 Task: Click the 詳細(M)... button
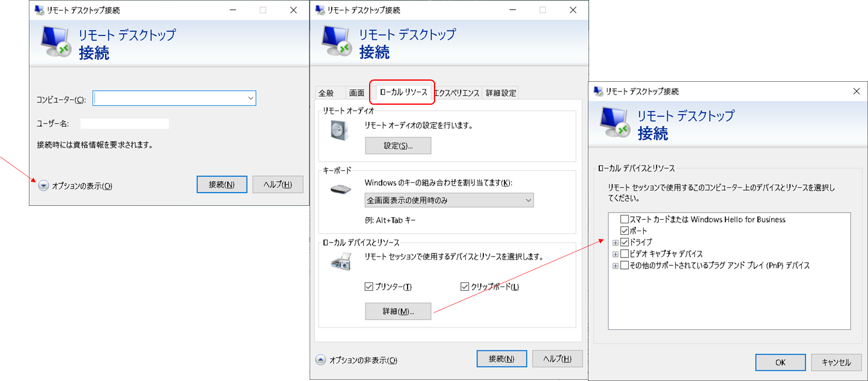tap(398, 311)
